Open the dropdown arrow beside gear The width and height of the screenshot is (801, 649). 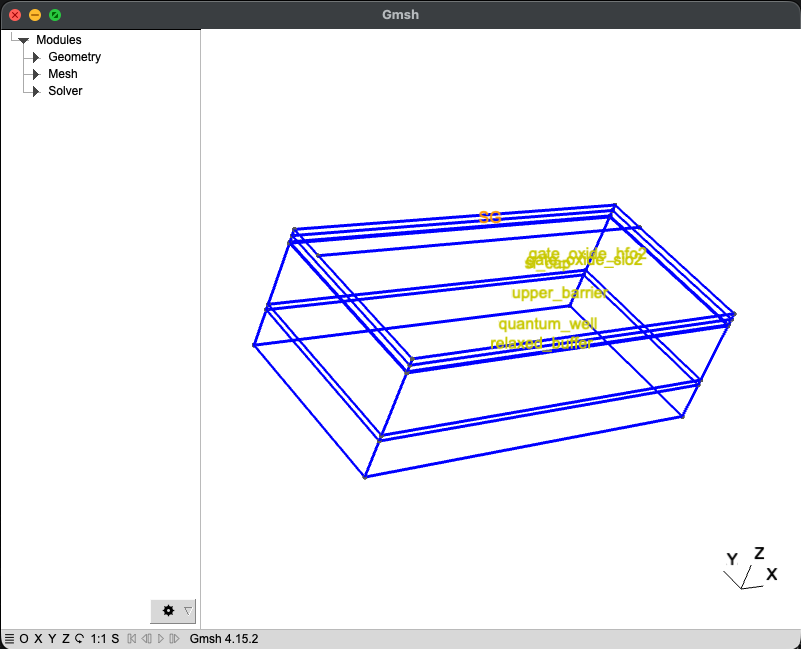click(188, 611)
